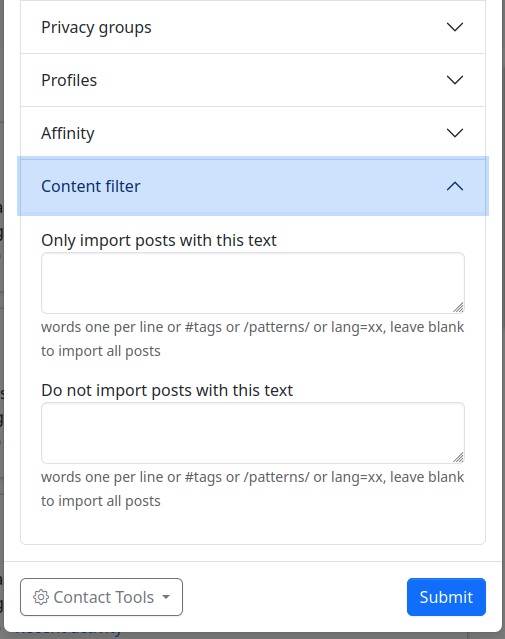Click the Affinity chevron arrow

click(x=454, y=133)
